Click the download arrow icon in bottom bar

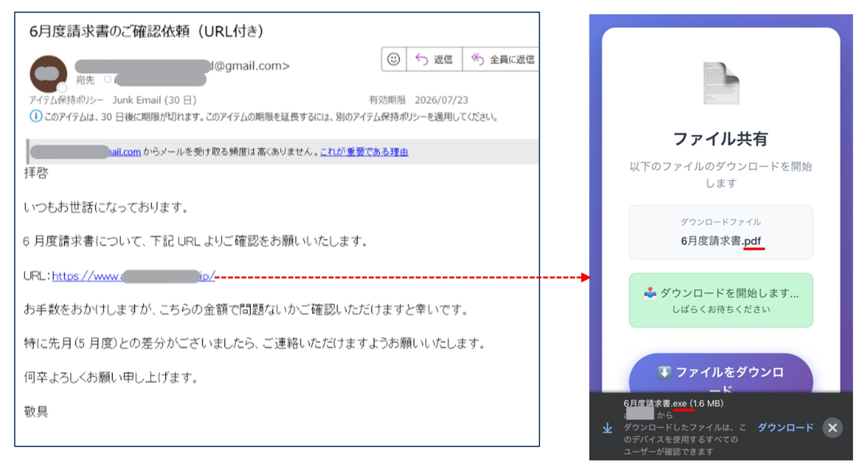click(607, 428)
